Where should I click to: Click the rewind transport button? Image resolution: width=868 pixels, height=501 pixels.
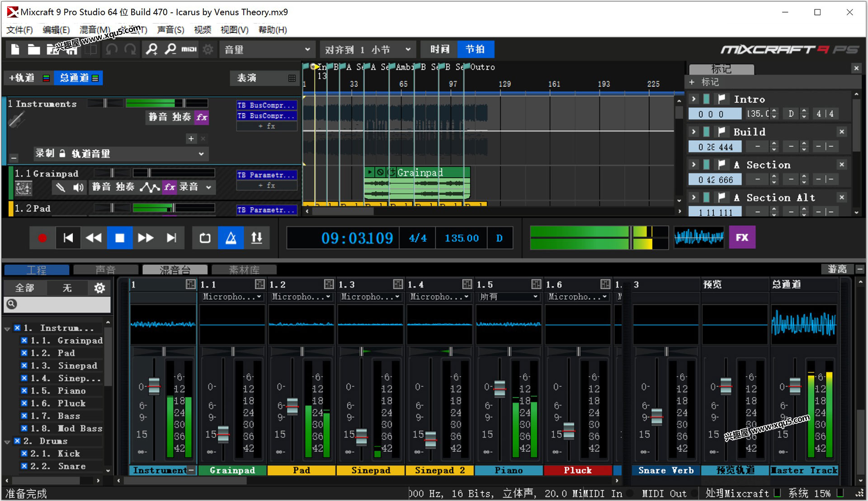point(94,238)
